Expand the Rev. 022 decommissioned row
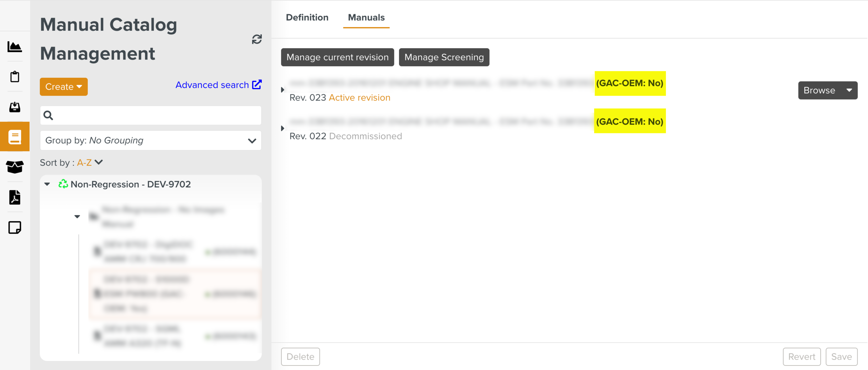The image size is (868, 370). (283, 128)
